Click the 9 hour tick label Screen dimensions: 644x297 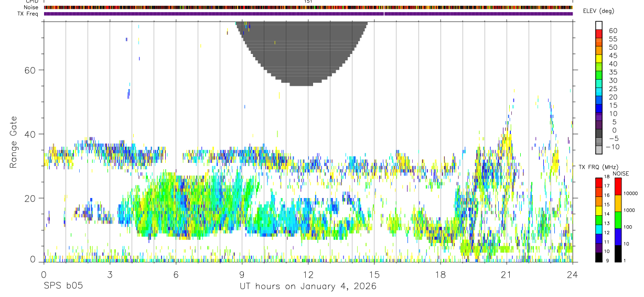point(242,274)
